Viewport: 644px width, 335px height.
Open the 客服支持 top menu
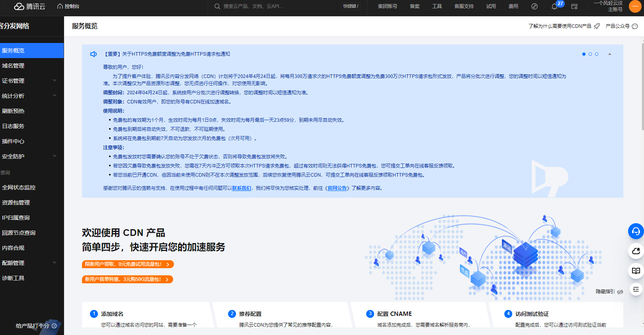464,6
